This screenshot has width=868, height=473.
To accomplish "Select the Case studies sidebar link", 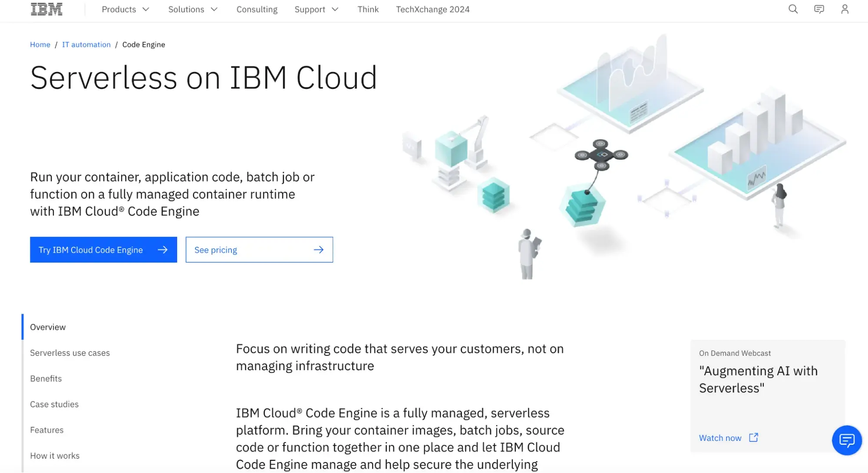I will (53, 404).
